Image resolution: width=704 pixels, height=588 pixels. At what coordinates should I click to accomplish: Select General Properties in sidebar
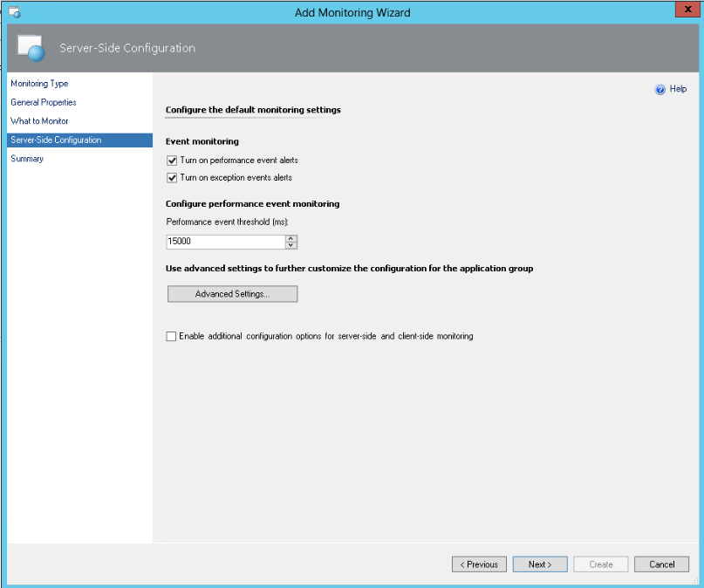coord(44,102)
